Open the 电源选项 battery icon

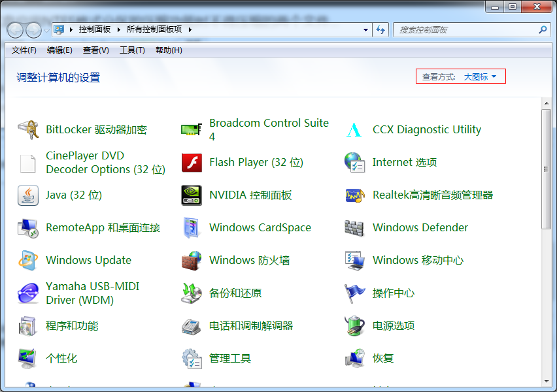354,325
